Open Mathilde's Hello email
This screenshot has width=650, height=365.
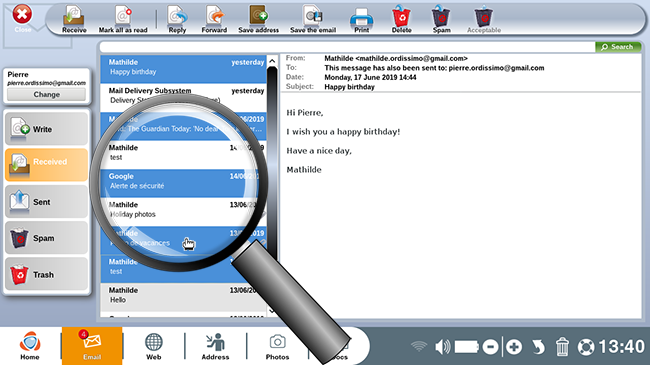[x=183, y=297]
